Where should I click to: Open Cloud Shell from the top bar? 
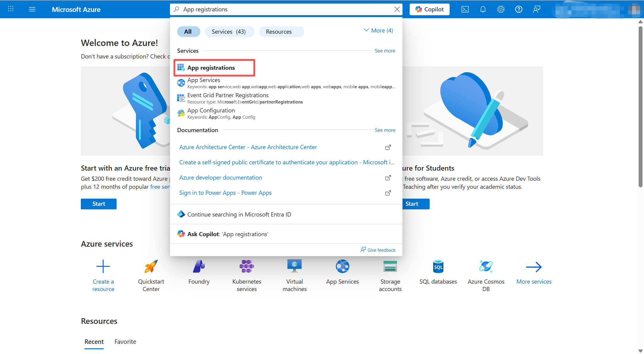(465, 9)
